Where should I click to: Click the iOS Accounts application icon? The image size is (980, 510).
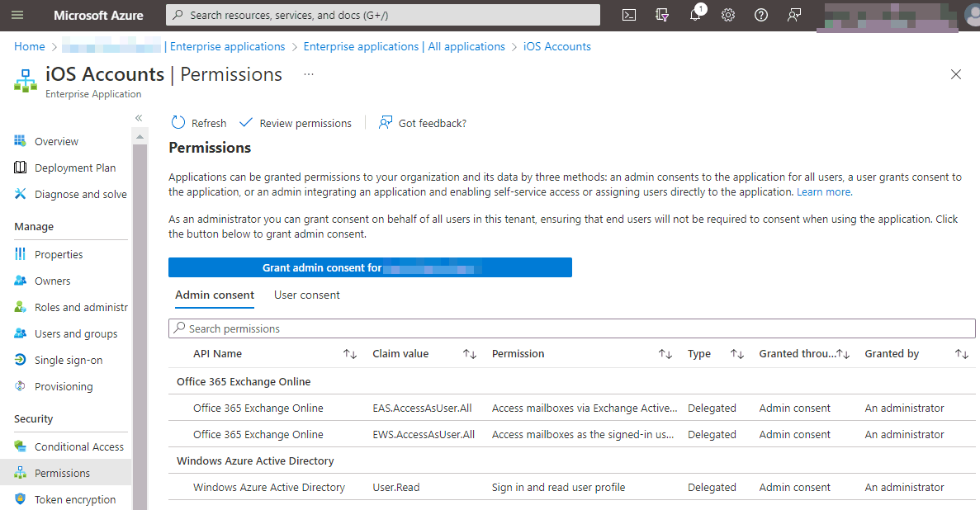[26, 81]
